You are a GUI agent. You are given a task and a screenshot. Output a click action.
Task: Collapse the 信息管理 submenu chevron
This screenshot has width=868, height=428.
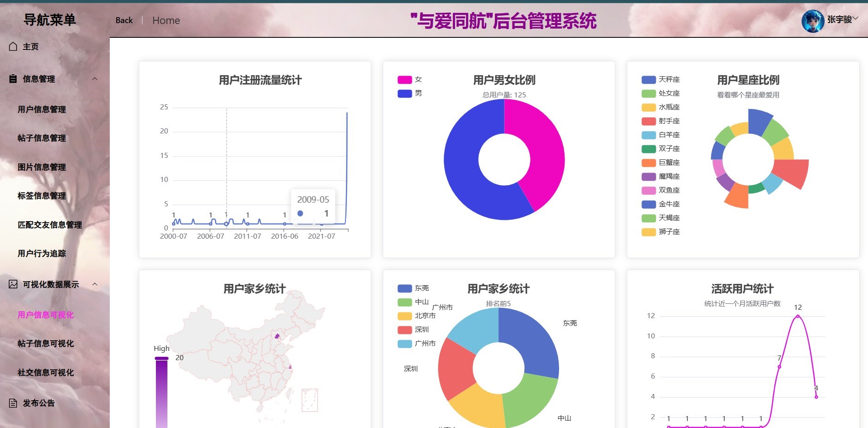(95, 79)
